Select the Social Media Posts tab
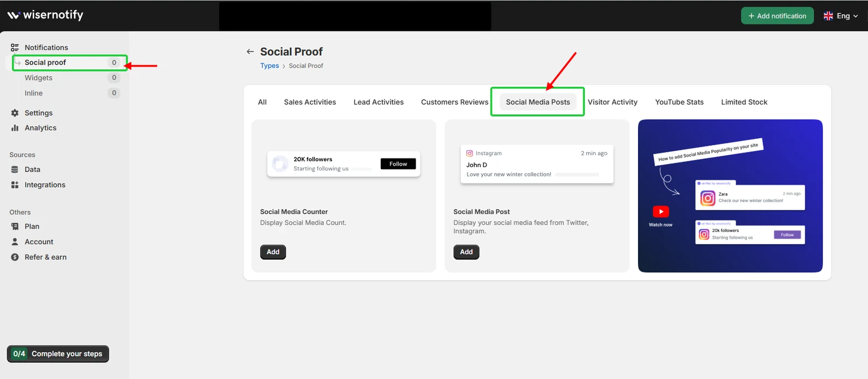Screen dimensions: 868x379 point(538,102)
